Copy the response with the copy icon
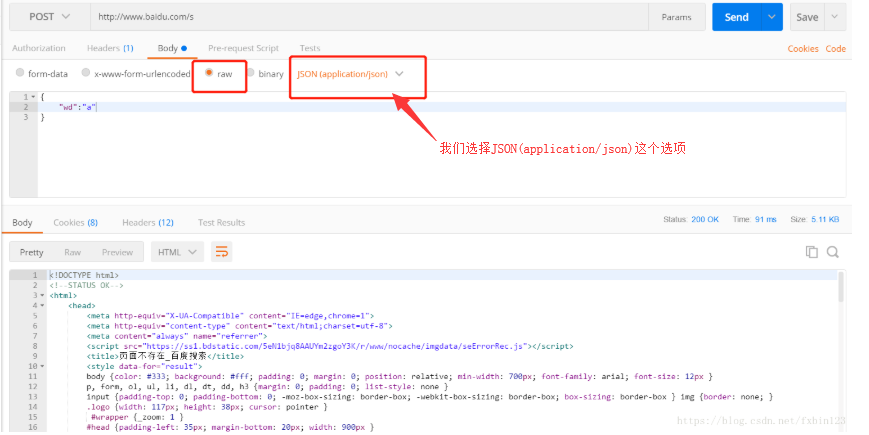Viewport: 869px width, 435px height. point(811,252)
